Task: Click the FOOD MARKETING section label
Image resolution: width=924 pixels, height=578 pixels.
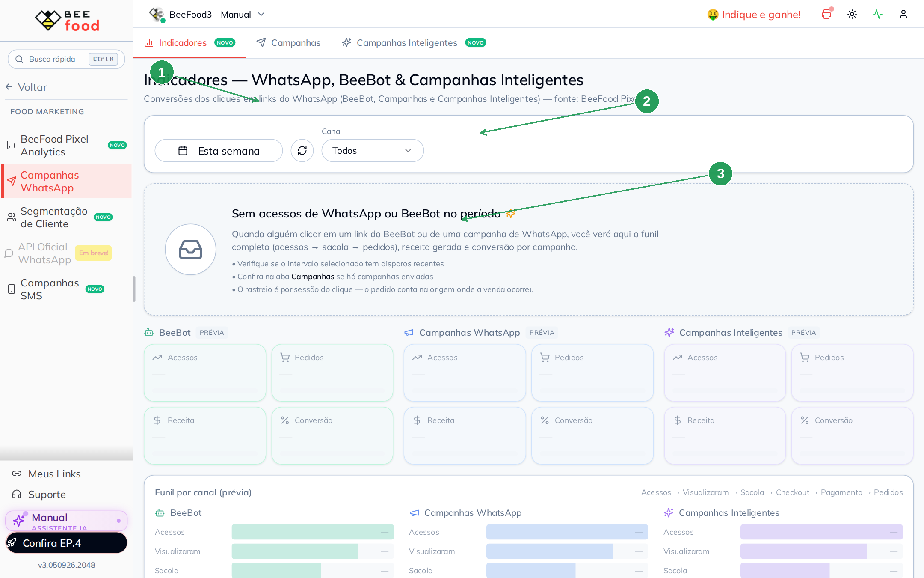Action: (47, 112)
